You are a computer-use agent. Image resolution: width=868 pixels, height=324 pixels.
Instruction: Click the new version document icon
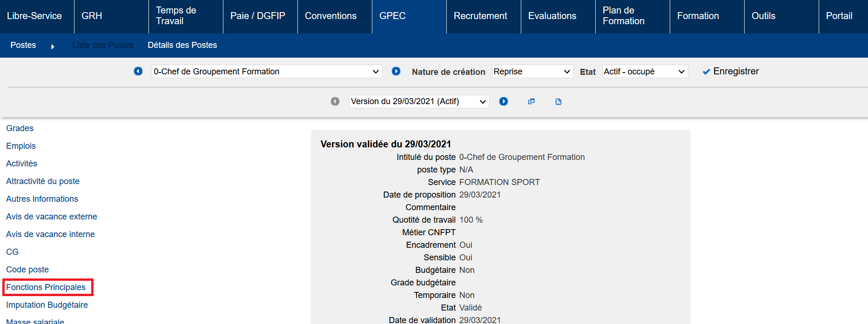(558, 101)
